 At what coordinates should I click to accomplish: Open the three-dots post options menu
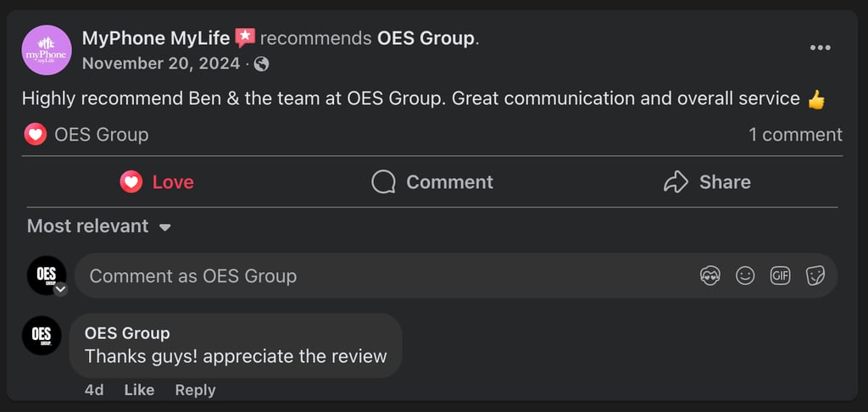[820, 47]
